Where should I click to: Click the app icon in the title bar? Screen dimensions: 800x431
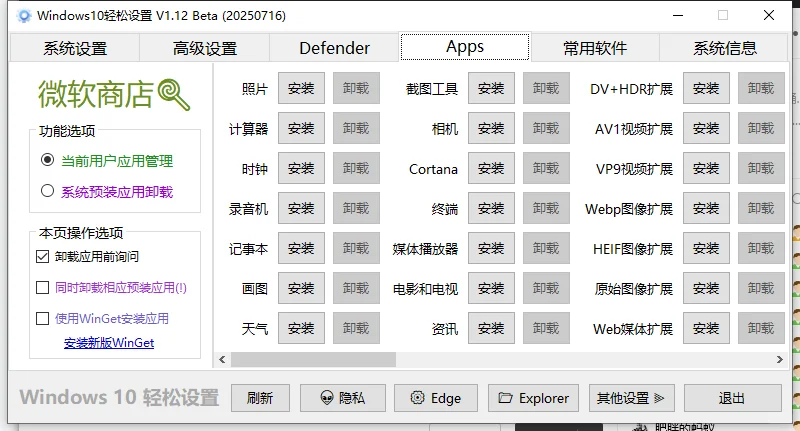coord(23,16)
